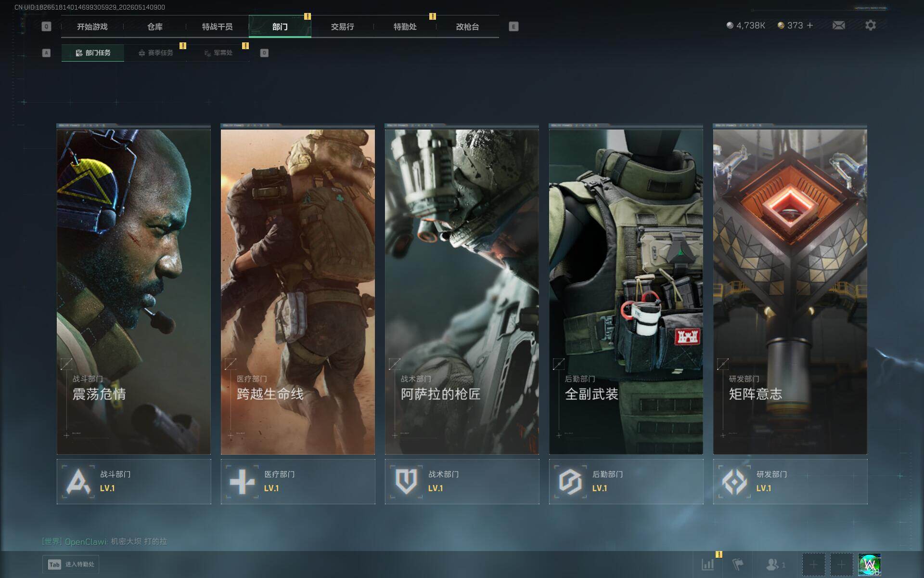Add premium currency with the plus beside 373

[810, 25]
